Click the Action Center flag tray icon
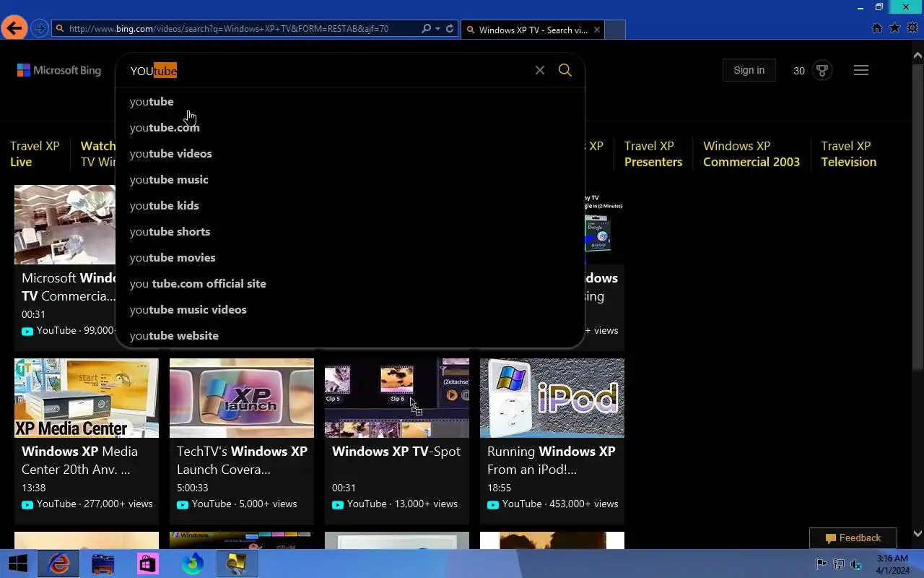 (821, 564)
